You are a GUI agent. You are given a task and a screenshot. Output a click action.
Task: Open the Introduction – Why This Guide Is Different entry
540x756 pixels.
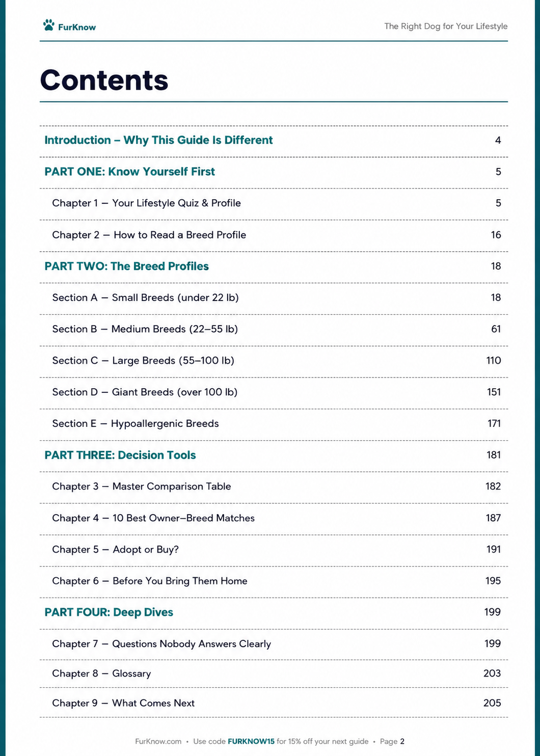274,141
